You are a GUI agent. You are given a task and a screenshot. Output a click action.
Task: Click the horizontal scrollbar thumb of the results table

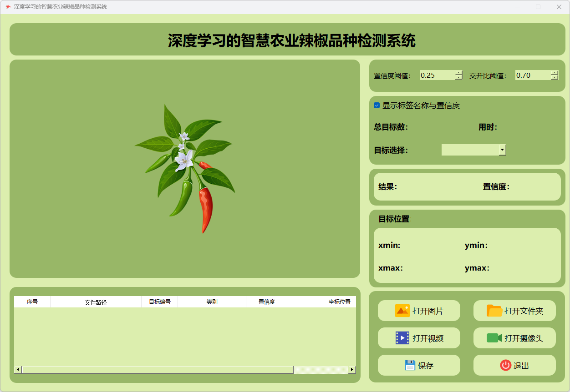158,370
